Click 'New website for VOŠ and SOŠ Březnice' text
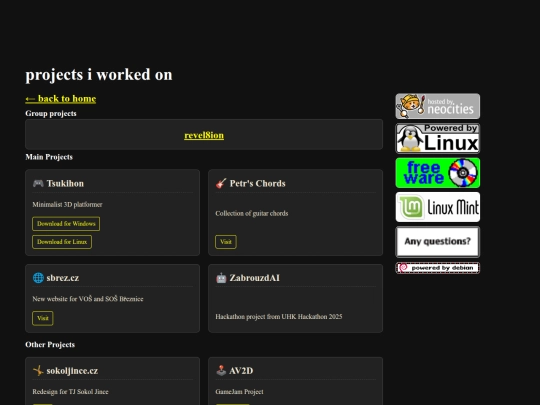Image resolution: width=540 pixels, height=405 pixels. 88,299
